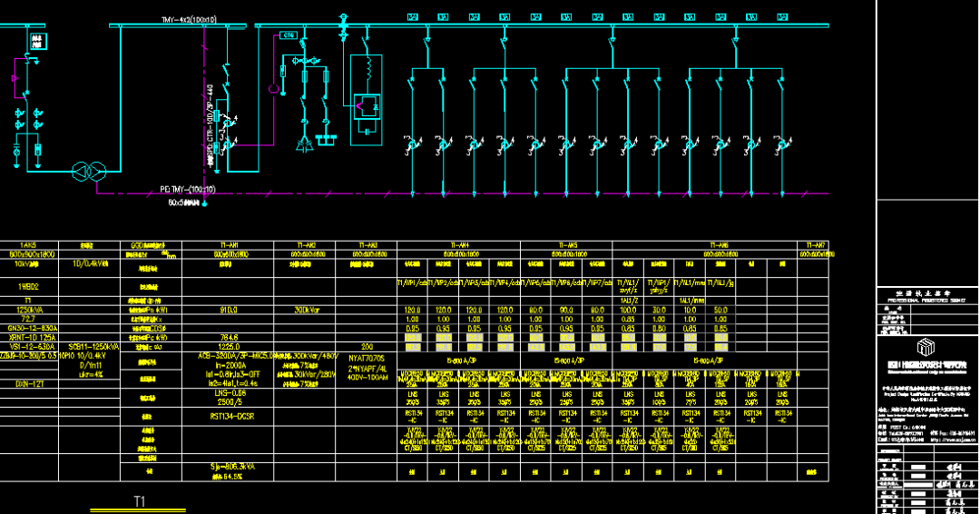Click the PE: TMY-(100x10) label
The height and width of the screenshot is (514, 980).
[188, 189]
